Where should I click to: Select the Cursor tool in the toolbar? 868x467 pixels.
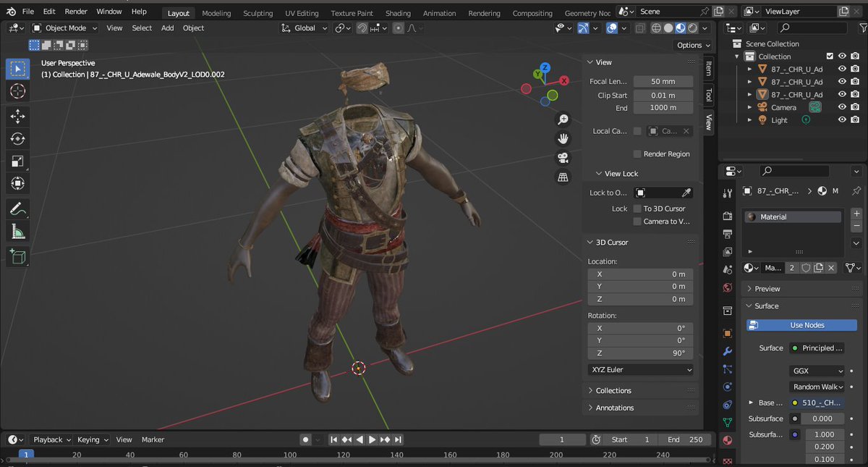18,91
